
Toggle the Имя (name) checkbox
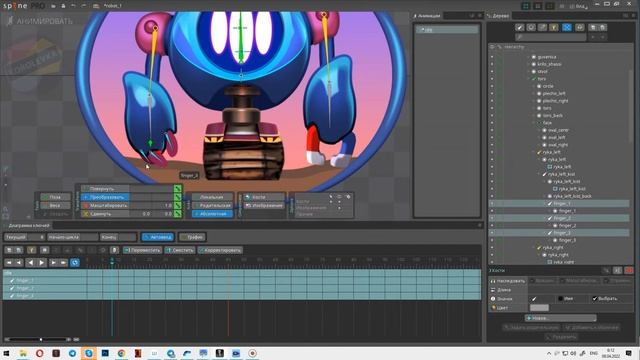(x=561, y=299)
